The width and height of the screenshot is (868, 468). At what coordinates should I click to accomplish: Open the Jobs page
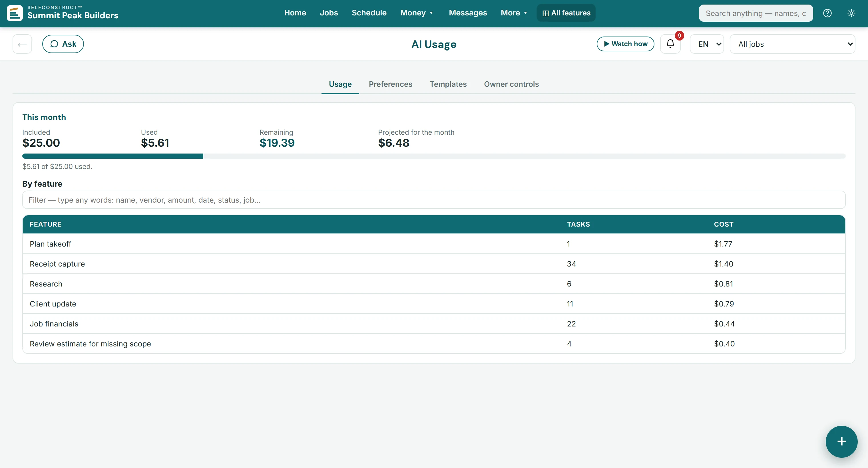[329, 13]
